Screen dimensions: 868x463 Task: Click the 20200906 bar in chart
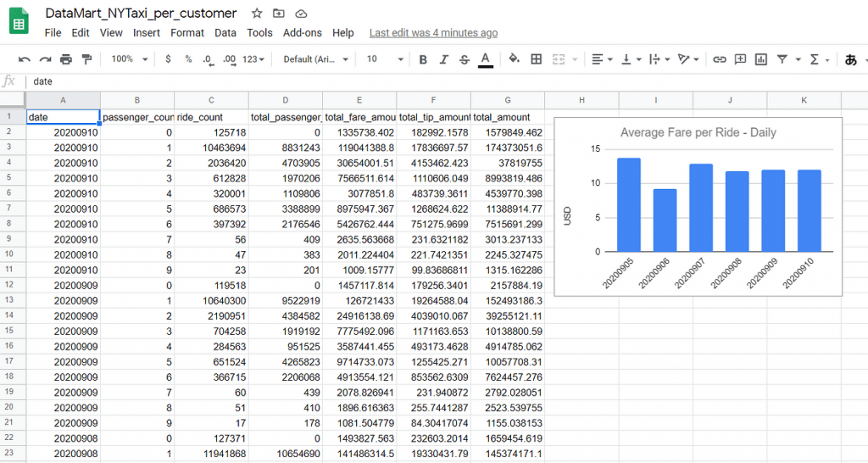pyautogui.click(x=665, y=220)
